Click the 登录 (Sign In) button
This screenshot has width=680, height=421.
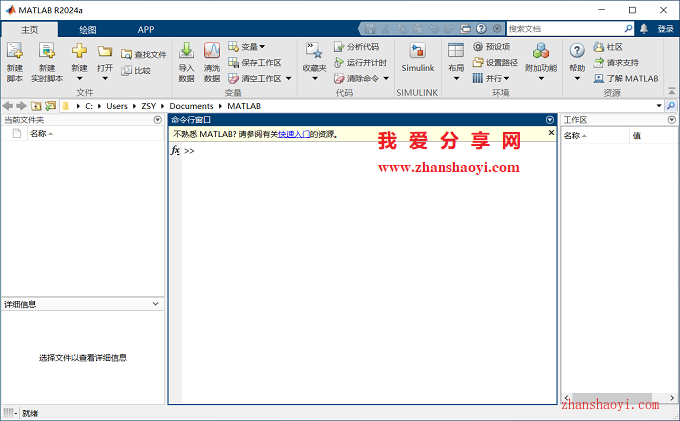pos(665,29)
